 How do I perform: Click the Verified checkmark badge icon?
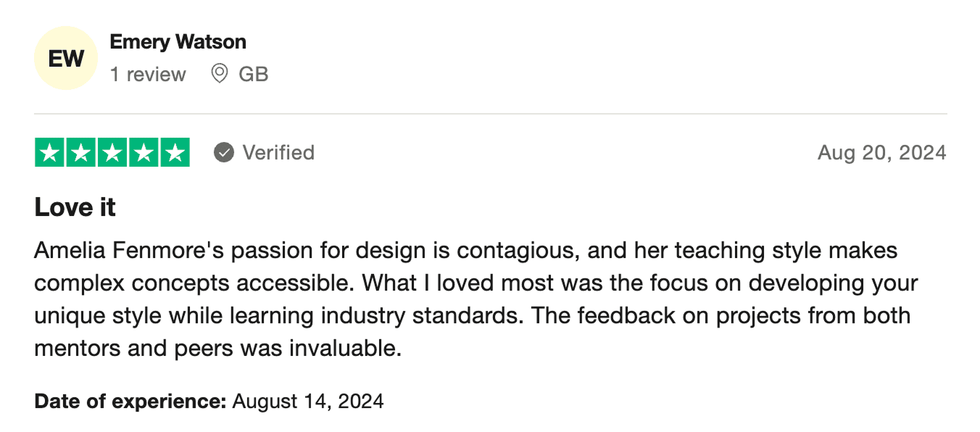pyautogui.click(x=224, y=152)
